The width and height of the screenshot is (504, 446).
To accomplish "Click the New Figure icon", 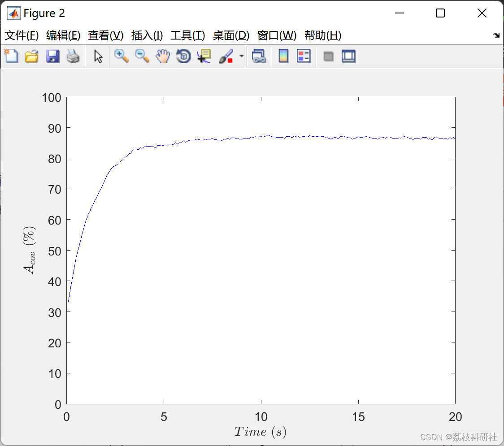I will click(x=11, y=56).
